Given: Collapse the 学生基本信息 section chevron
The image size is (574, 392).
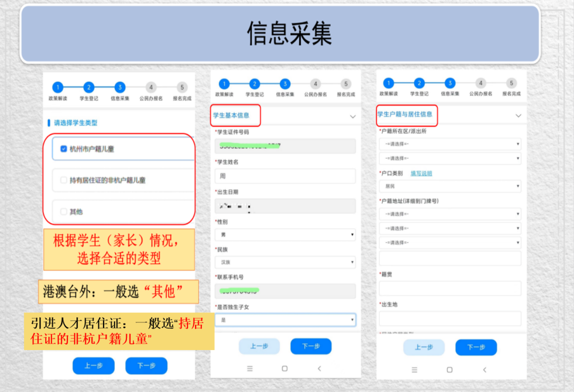Looking at the screenshot, I should [352, 116].
